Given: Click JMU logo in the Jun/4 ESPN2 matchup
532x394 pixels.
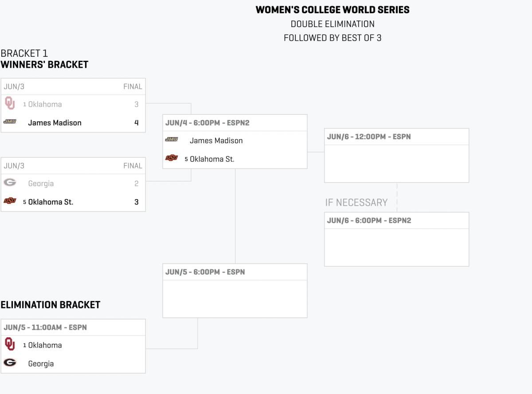Looking at the screenshot, I should point(172,140).
